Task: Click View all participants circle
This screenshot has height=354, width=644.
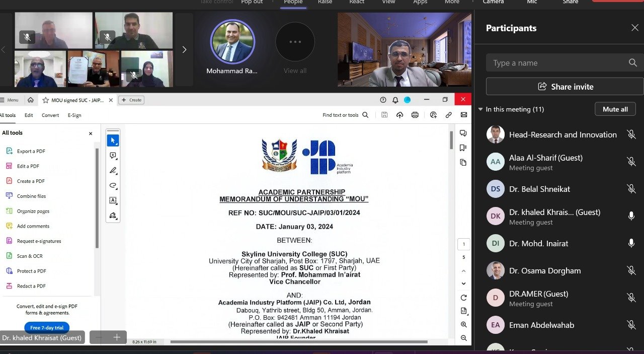Action: 295,42
